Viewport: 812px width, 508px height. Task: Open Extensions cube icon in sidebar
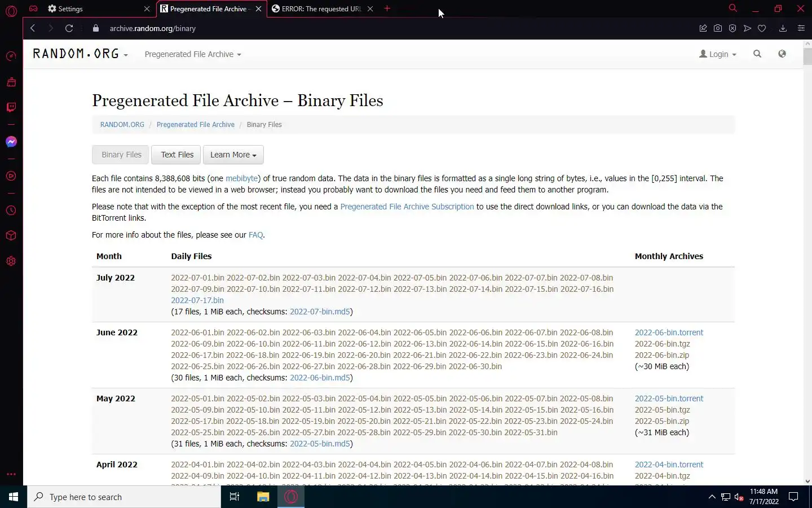point(11,236)
